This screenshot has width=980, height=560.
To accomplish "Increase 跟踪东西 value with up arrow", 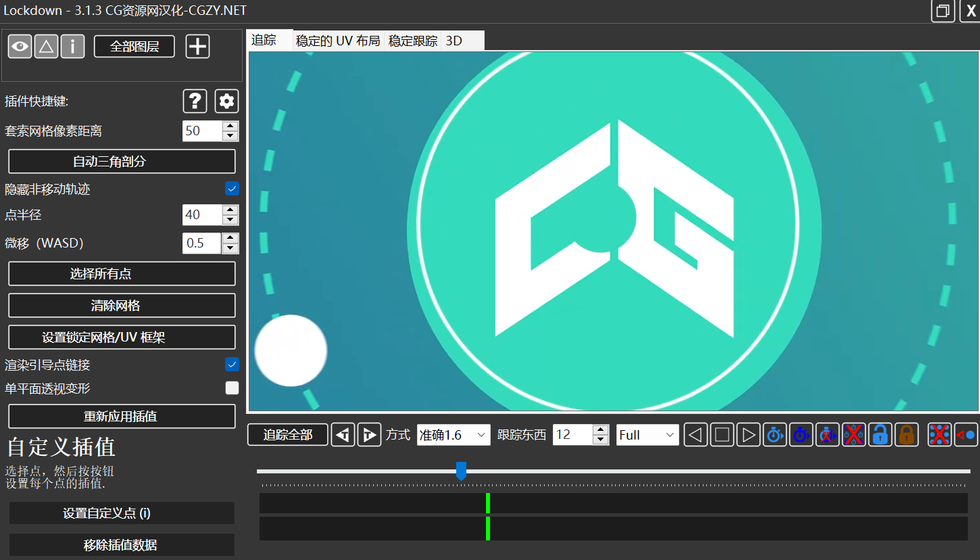I will tap(600, 429).
